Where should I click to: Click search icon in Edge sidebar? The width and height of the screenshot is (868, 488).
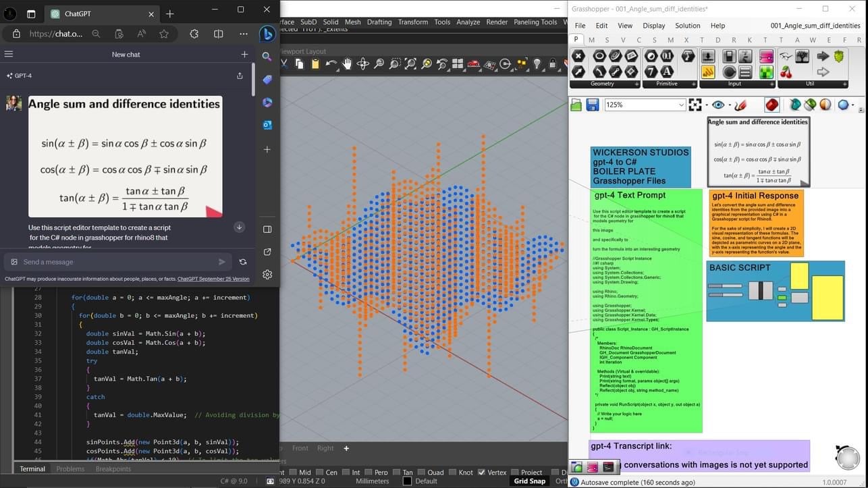pyautogui.click(x=267, y=57)
